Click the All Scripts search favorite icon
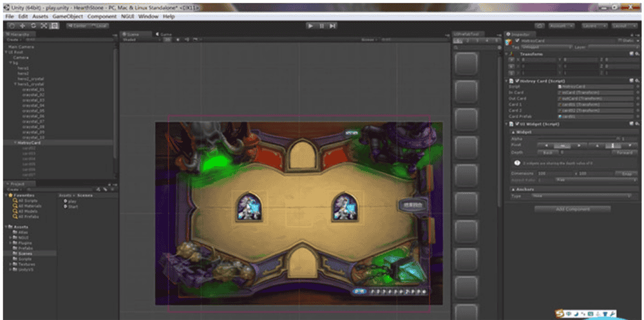This screenshot has height=320, width=644. click(x=15, y=200)
